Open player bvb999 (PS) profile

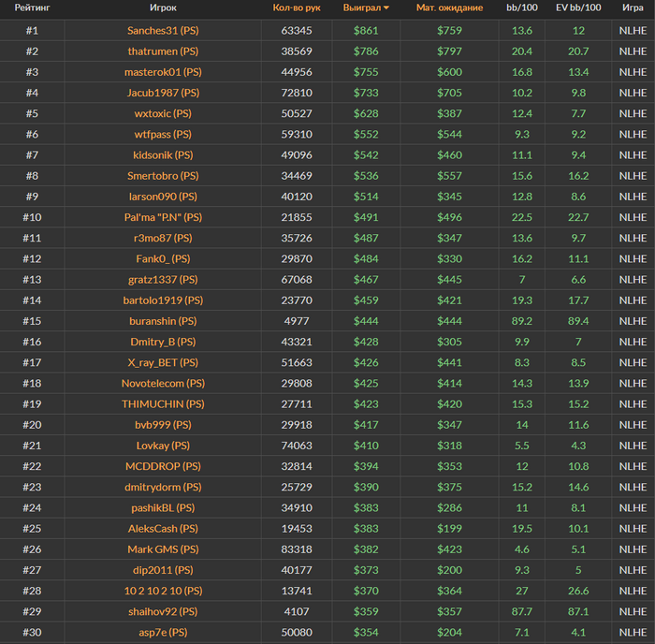tap(163, 425)
